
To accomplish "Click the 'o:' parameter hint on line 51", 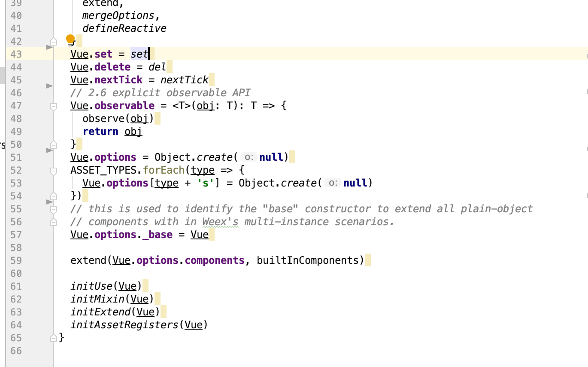I will click(249, 157).
